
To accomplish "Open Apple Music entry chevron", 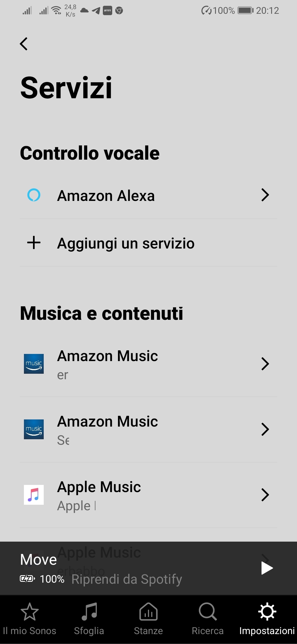I will (x=265, y=495).
